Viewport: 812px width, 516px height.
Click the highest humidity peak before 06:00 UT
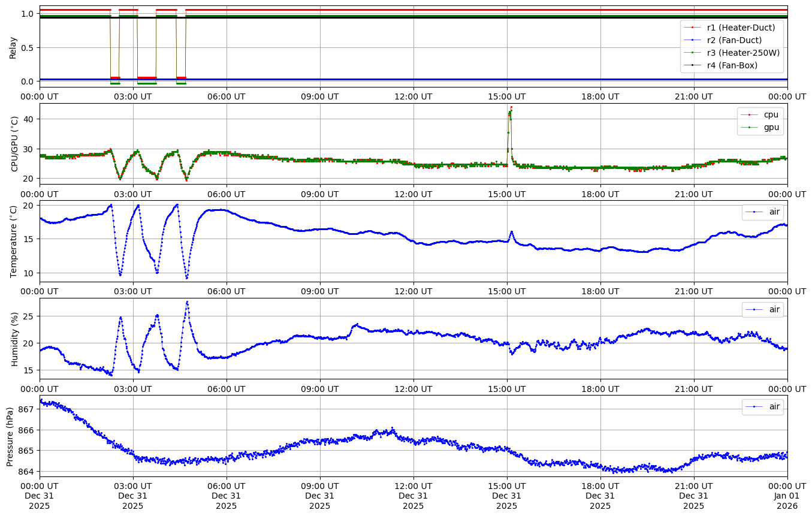pyautogui.click(x=187, y=302)
